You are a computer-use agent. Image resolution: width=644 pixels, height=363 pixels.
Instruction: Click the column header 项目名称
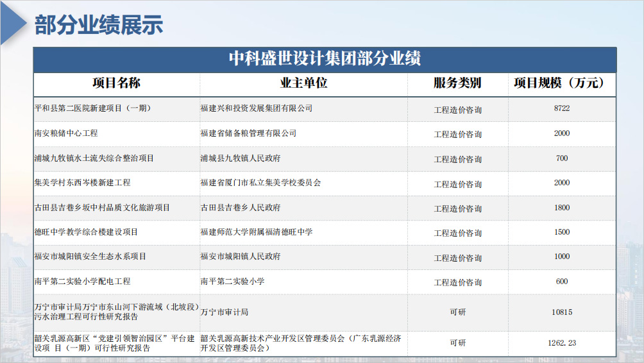tap(116, 83)
